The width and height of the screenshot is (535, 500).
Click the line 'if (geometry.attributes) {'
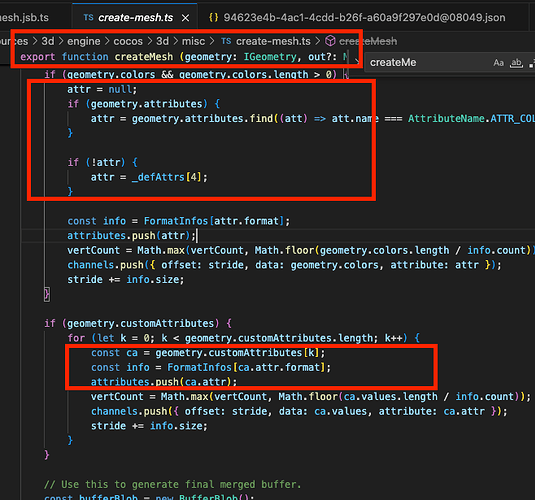point(144,104)
